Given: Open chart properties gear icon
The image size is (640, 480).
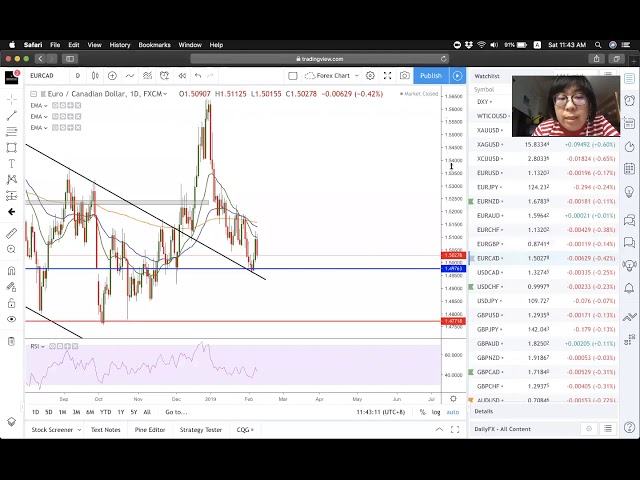Looking at the screenshot, I should pos(370,76).
